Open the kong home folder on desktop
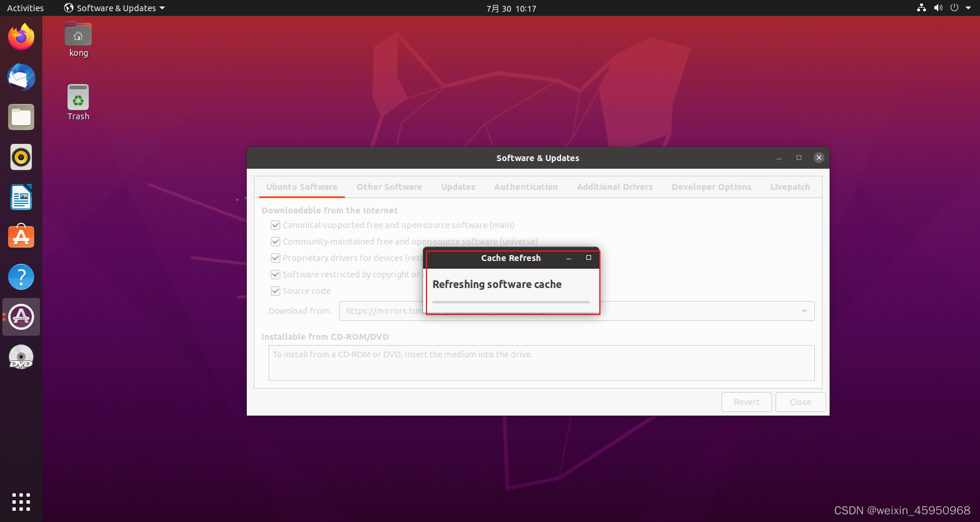 (x=78, y=40)
